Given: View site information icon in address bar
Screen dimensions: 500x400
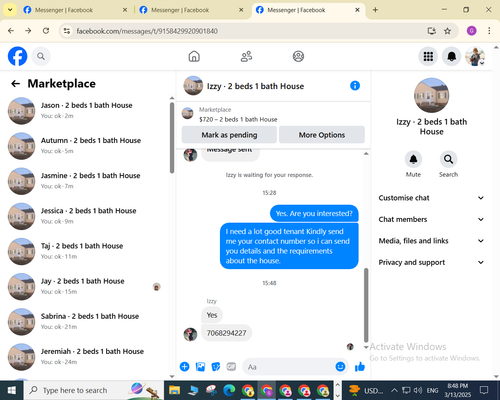Looking at the screenshot, I should coord(67,31).
